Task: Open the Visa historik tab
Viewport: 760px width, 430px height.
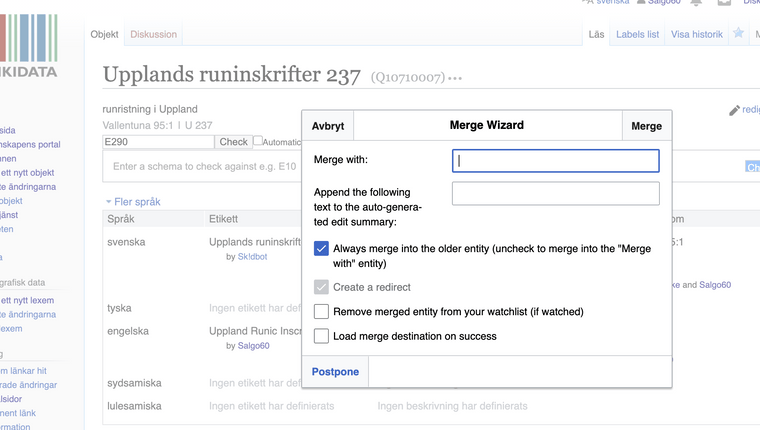Action: (x=696, y=34)
